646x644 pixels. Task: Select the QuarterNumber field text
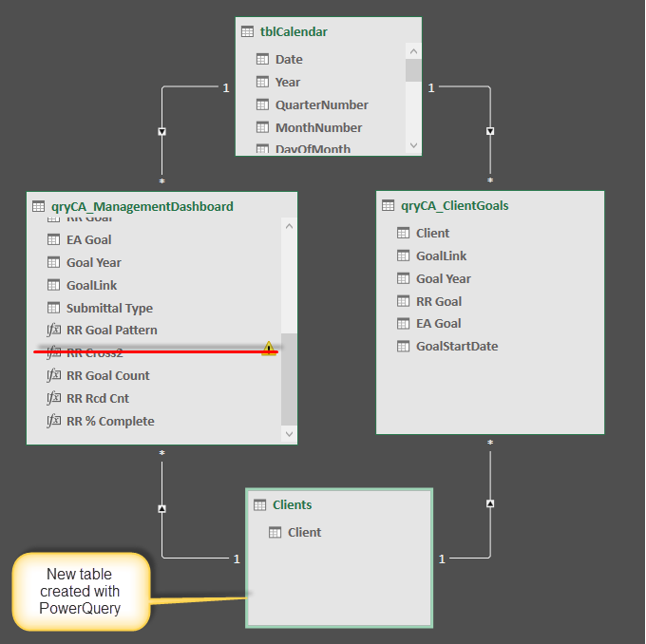pos(322,104)
